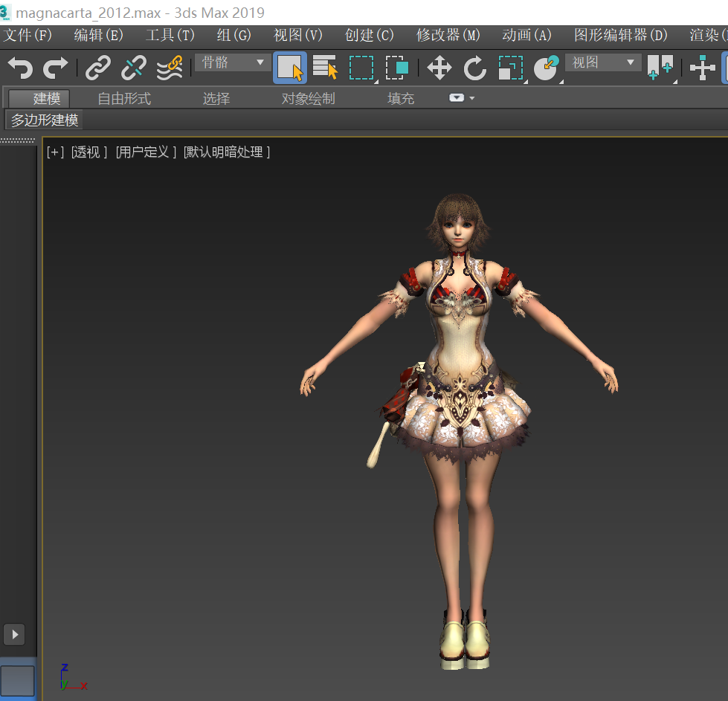Choose Rectangular Selection Region tool
728x701 pixels.
click(x=361, y=68)
